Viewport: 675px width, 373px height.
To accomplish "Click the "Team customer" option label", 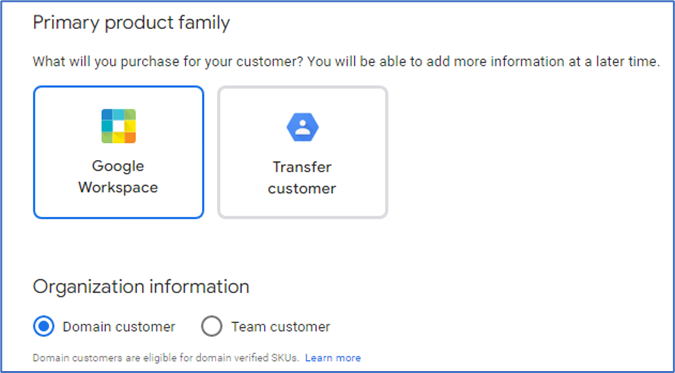I will [281, 326].
